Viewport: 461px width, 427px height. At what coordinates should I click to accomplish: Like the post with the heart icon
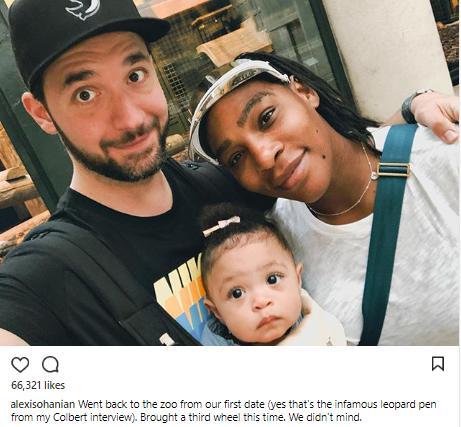click(20, 364)
